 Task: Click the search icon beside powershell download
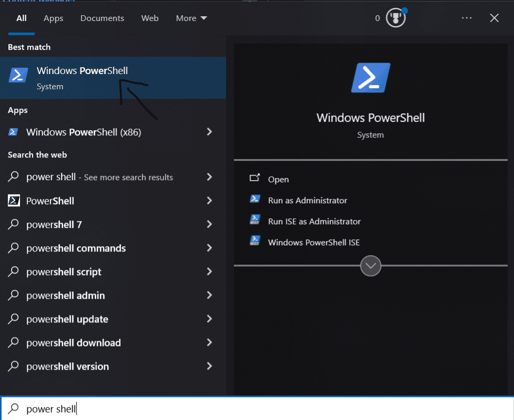[14, 342]
